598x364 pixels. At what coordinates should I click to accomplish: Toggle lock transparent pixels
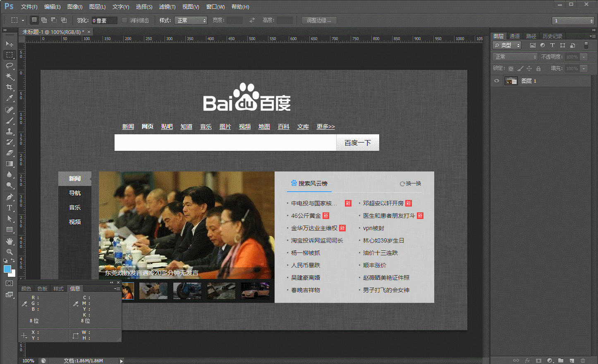click(x=511, y=69)
